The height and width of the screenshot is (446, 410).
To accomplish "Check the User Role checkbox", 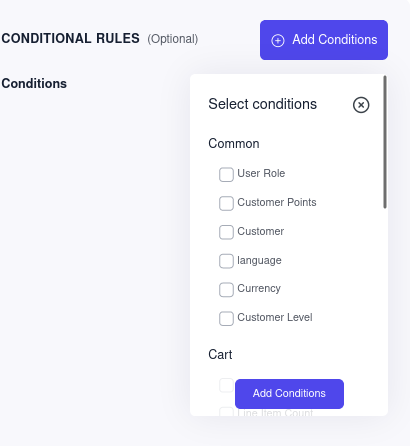I will coord(226,175).
